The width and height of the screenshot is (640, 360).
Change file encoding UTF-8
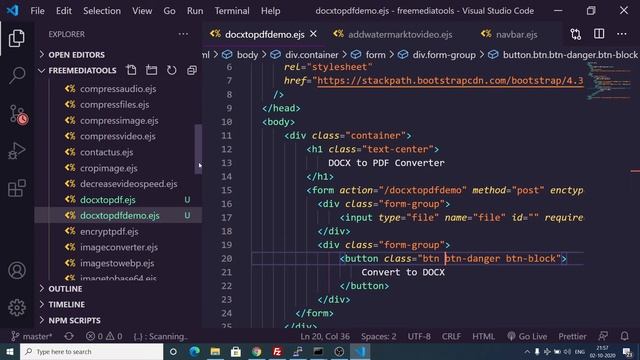419,336
